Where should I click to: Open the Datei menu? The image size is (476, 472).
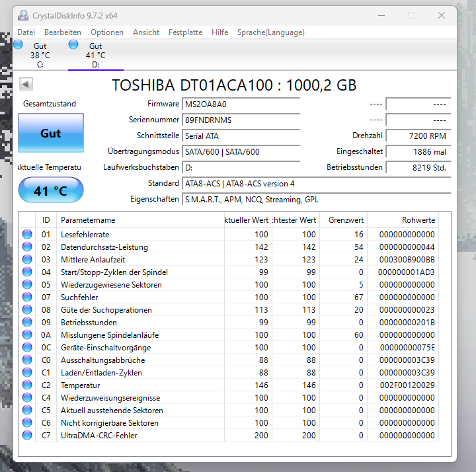[26, 32]
